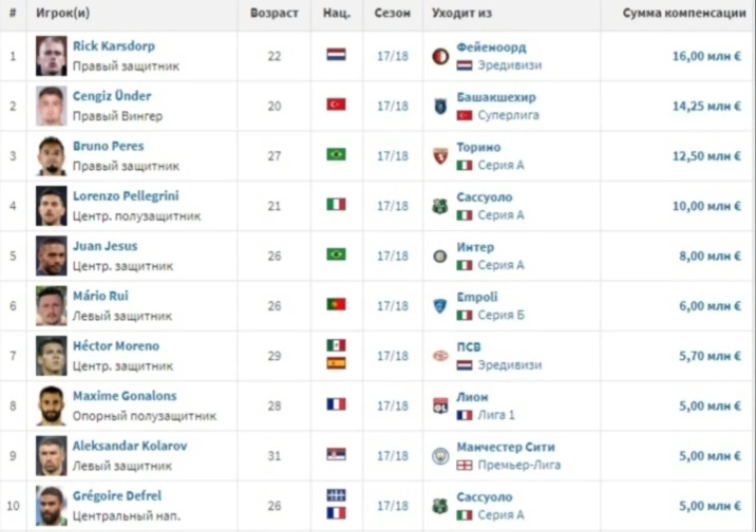This screenshot has width=756, height=532.
Task: Open the 16,00 млн € transfer fee link
Action: coord(706,56)
